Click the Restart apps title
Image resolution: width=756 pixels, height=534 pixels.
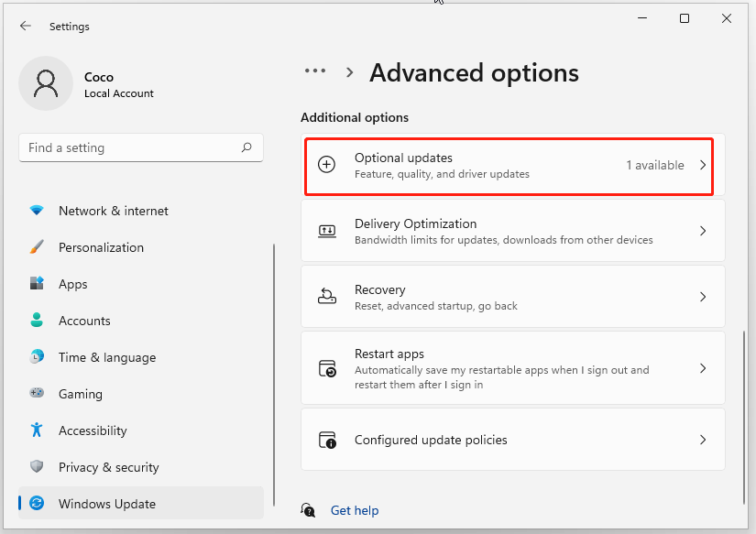pos(389,354)
